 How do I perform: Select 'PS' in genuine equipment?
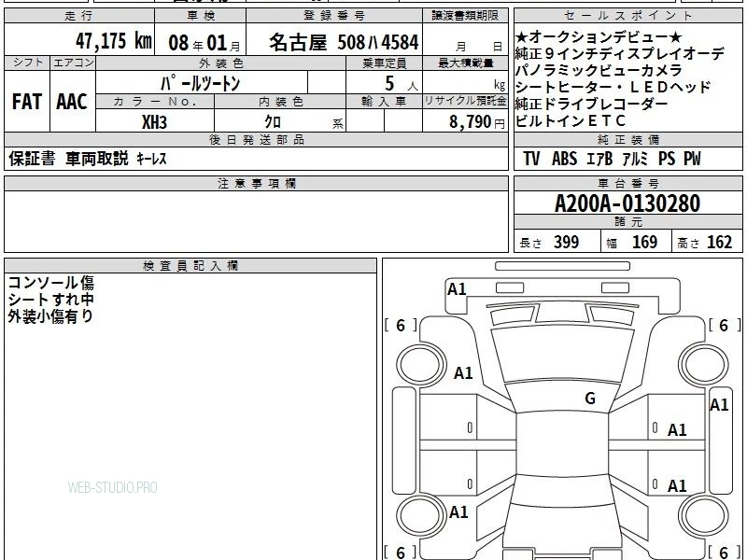point(667,159)
